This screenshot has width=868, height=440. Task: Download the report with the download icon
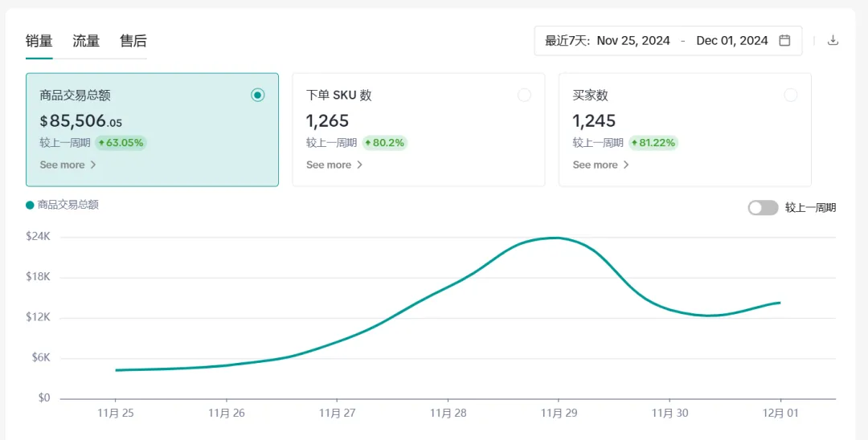[x=833, y=40]
